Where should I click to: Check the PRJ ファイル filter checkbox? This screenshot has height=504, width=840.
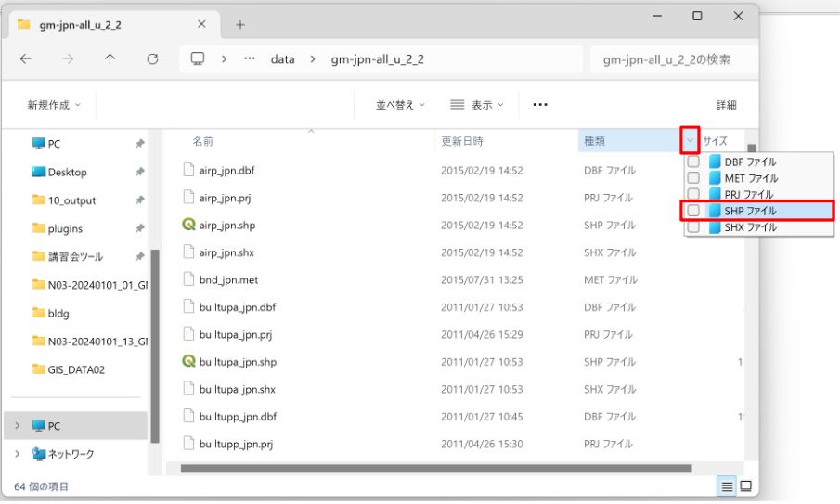(693, 194)
